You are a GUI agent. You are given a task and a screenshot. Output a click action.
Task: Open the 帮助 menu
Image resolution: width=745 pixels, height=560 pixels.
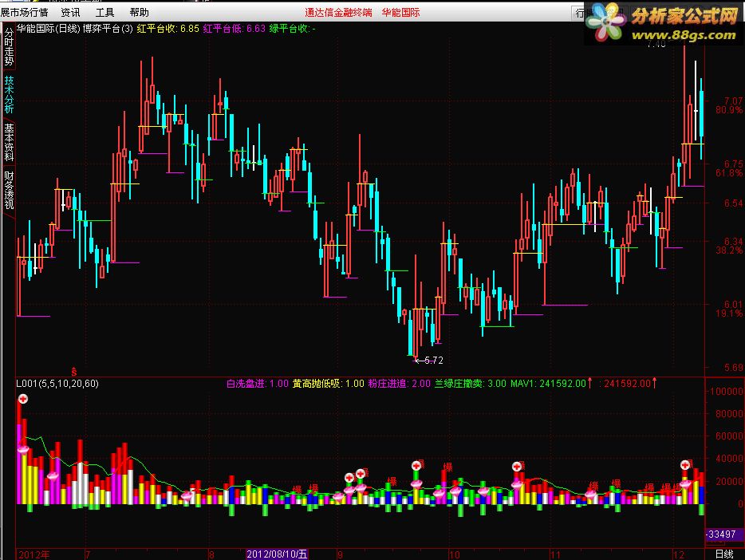139,12
